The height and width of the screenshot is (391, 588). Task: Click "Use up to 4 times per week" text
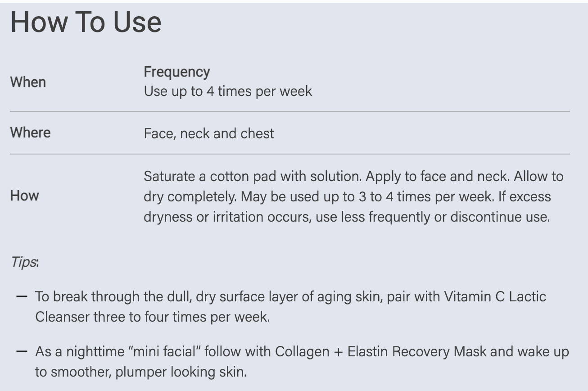227,91
